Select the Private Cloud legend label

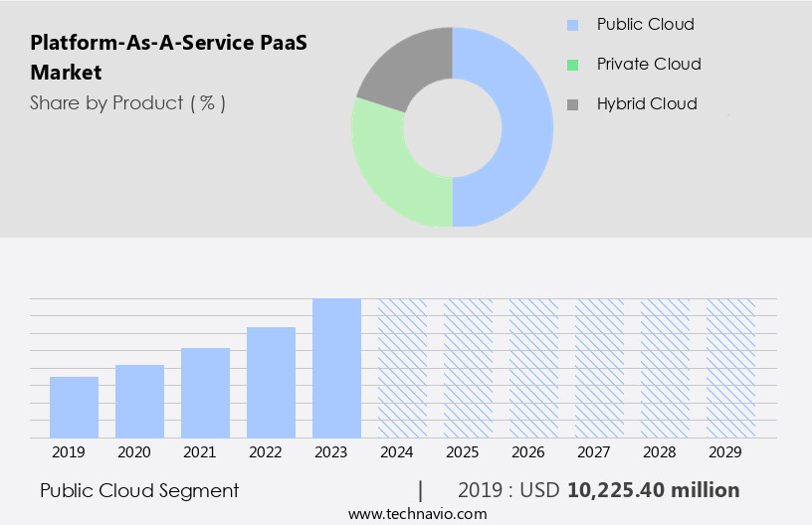point(649,65)
